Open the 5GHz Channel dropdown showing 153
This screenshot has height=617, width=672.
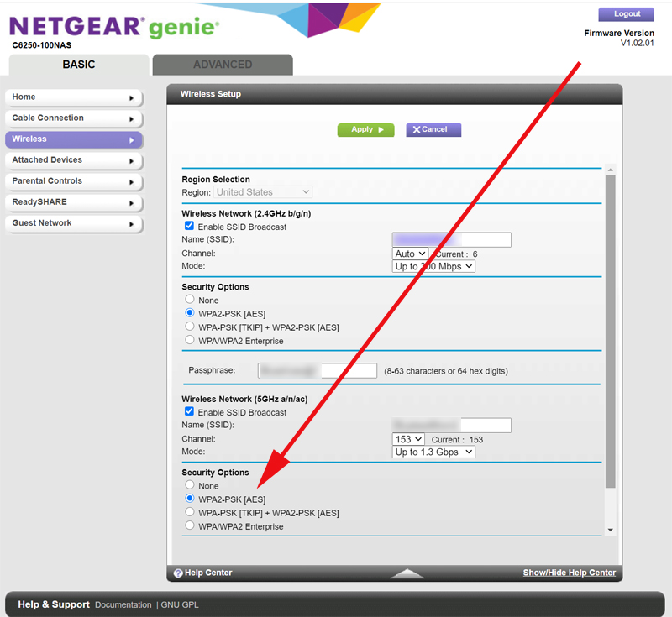click(x=408, y=439)
